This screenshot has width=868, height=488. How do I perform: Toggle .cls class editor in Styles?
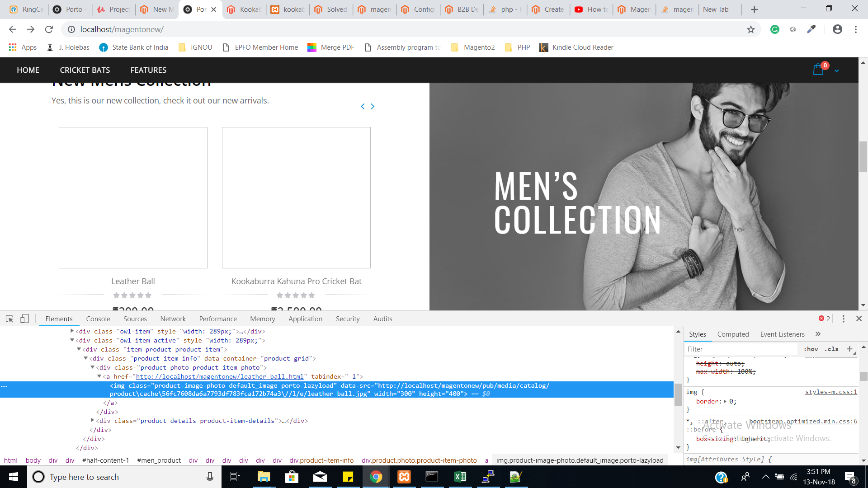click(831, 349)
